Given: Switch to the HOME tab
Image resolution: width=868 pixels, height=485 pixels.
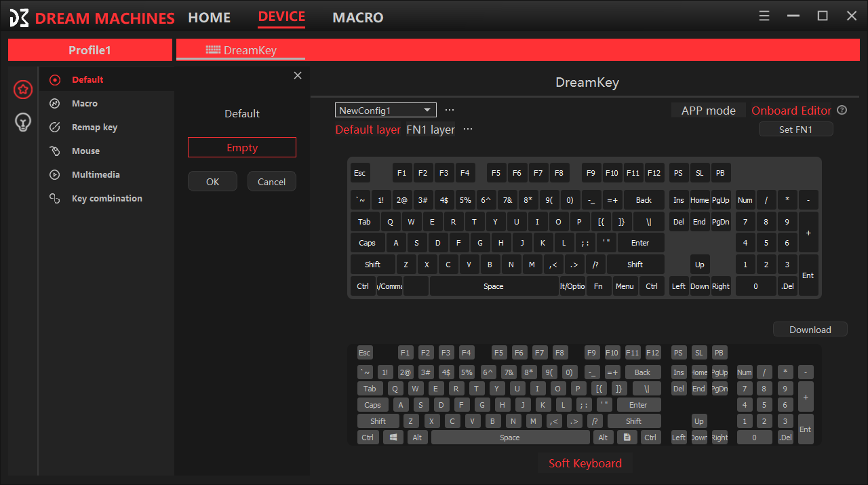Looking at the screenshot, I should click(209, 18).
